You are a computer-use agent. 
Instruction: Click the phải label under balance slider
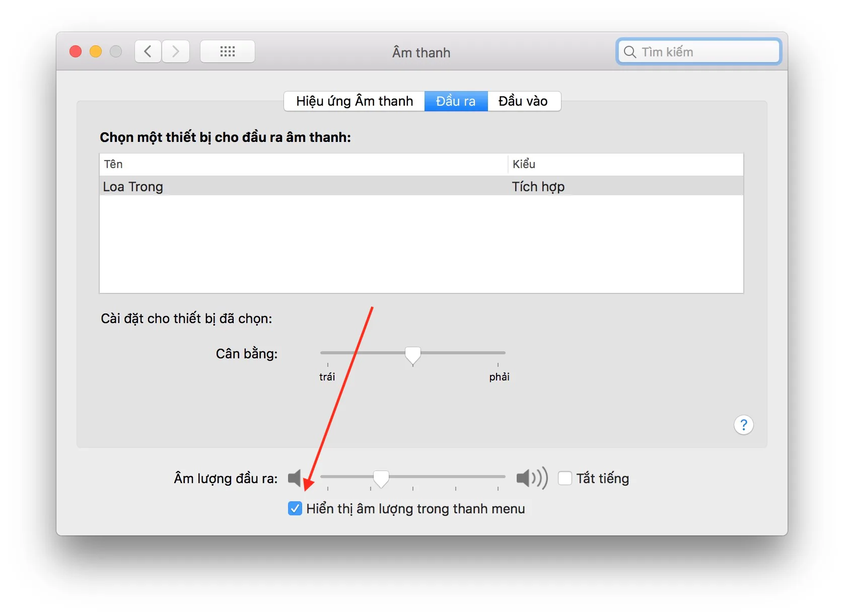(x=500, y=377)
